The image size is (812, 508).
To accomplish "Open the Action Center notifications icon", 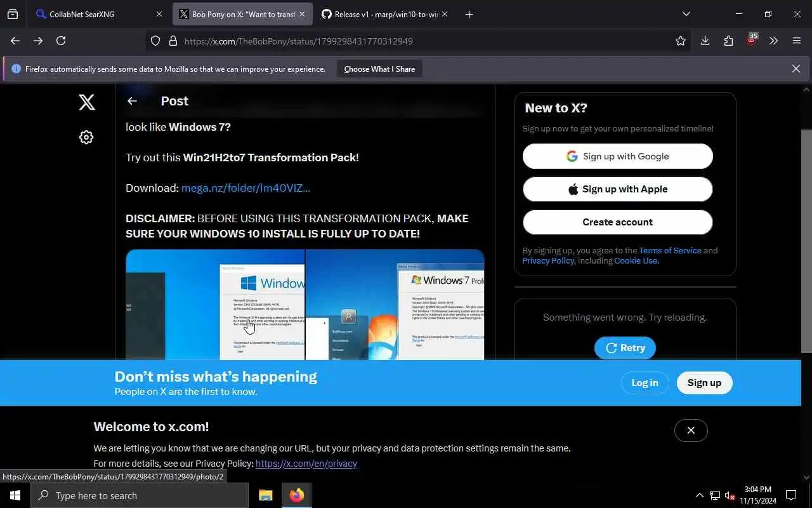I will click(x=791, y=495).
